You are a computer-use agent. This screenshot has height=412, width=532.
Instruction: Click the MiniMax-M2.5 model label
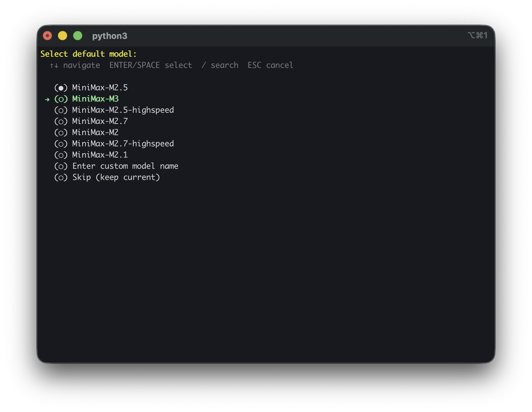pyautogui.click(x=100, y=88)
